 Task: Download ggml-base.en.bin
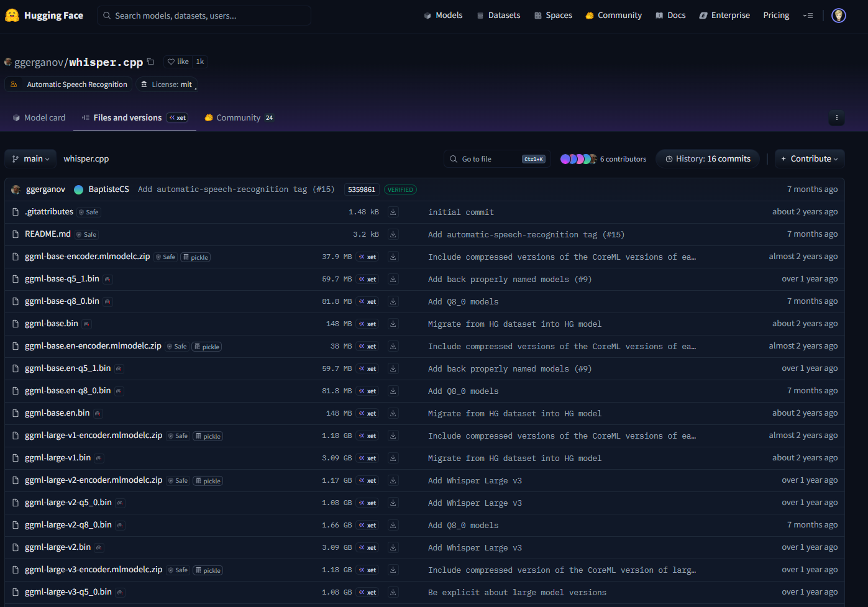(x=393, y=413)
